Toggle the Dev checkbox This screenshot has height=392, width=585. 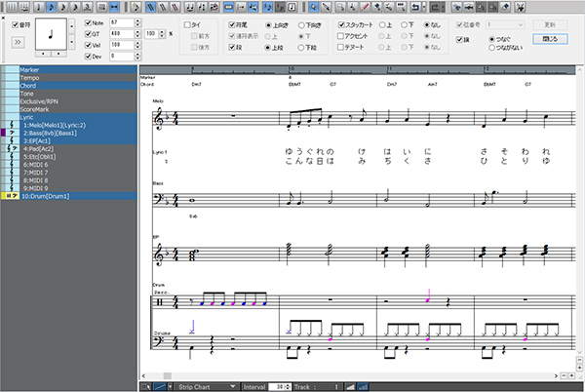pos(88,57)
